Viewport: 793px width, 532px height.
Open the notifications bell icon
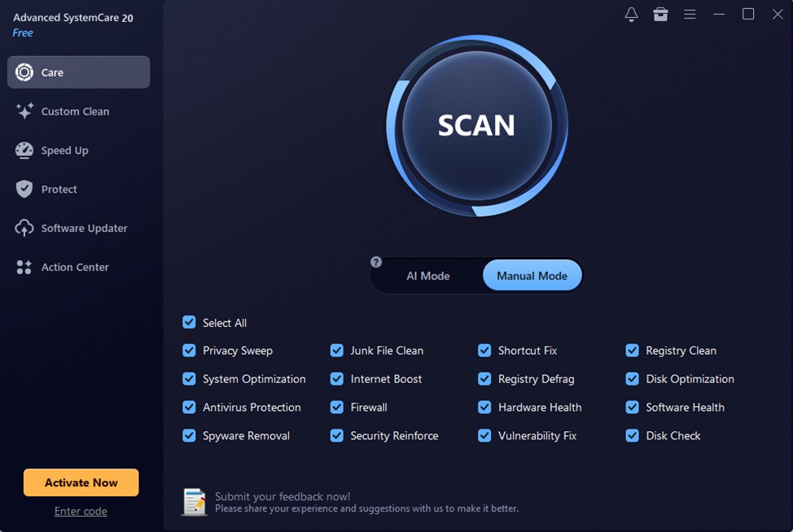[631, 14]
